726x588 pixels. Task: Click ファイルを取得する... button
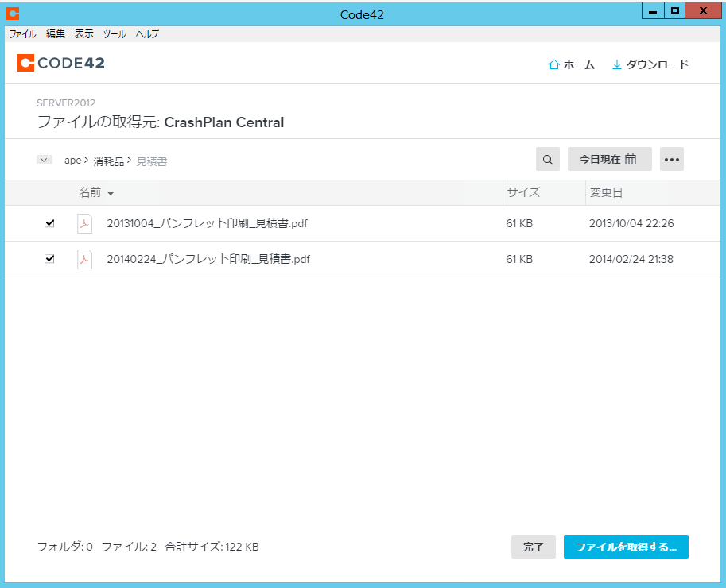(x=626, y=547)
